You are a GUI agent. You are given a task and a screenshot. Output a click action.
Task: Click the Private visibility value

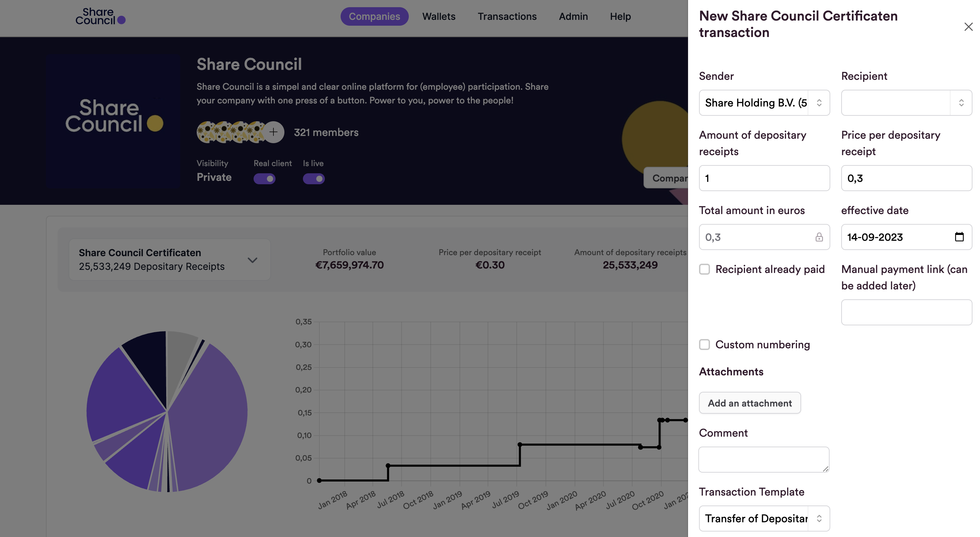(x=214, y=177)
